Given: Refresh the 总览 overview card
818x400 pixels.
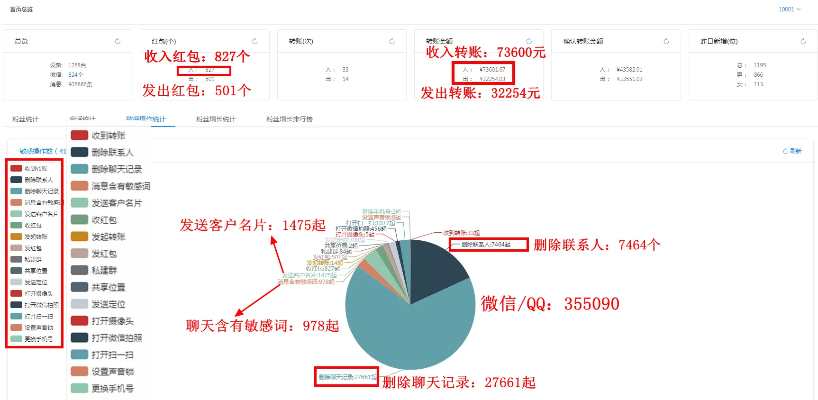Looking at the screenshot, I should [117, 41].
